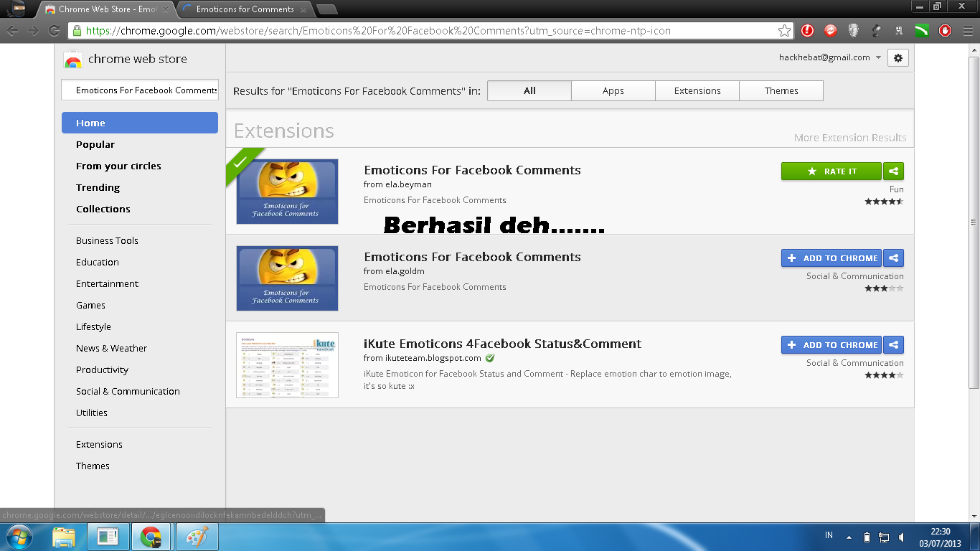Click the Home sidebar item

(x=140, y=123)
